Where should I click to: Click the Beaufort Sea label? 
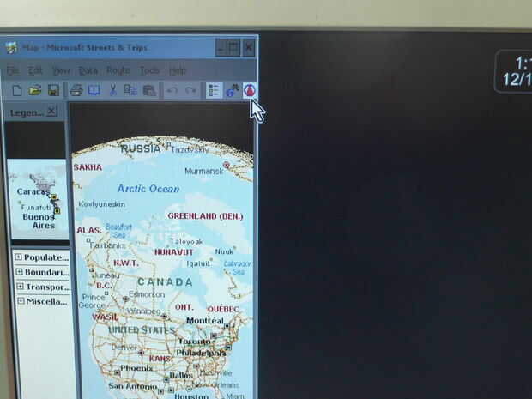(118, 231)
